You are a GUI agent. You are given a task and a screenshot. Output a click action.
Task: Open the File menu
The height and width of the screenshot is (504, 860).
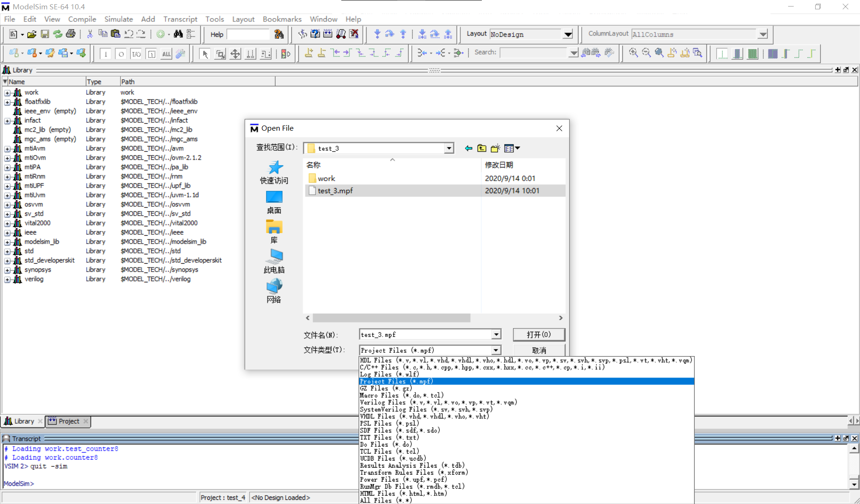9,19
